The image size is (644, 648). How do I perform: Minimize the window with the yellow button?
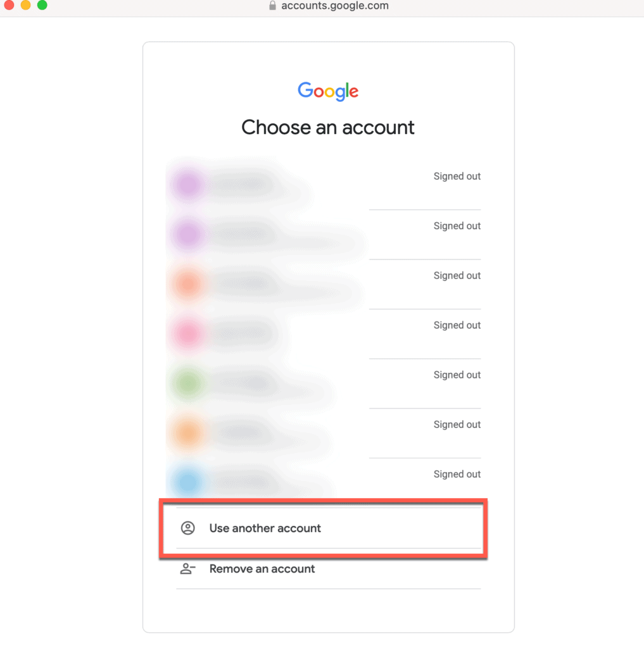[x=25, y=5]
